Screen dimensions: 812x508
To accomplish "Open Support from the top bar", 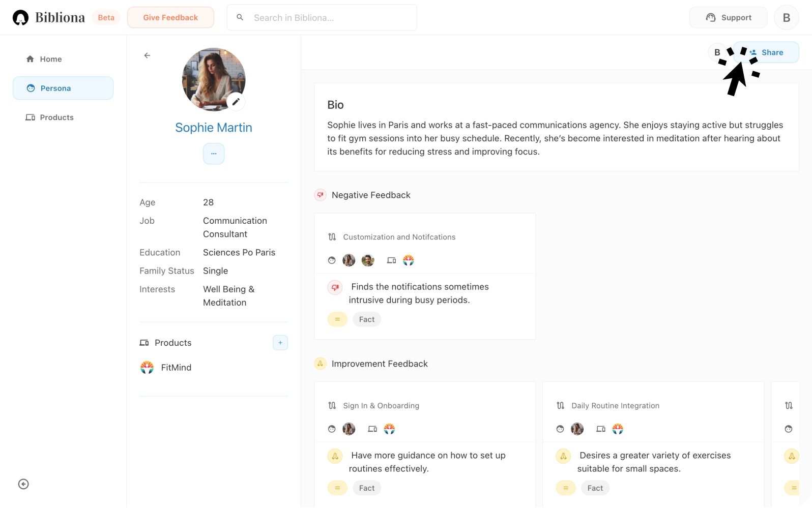I will [x=728, y=17].
